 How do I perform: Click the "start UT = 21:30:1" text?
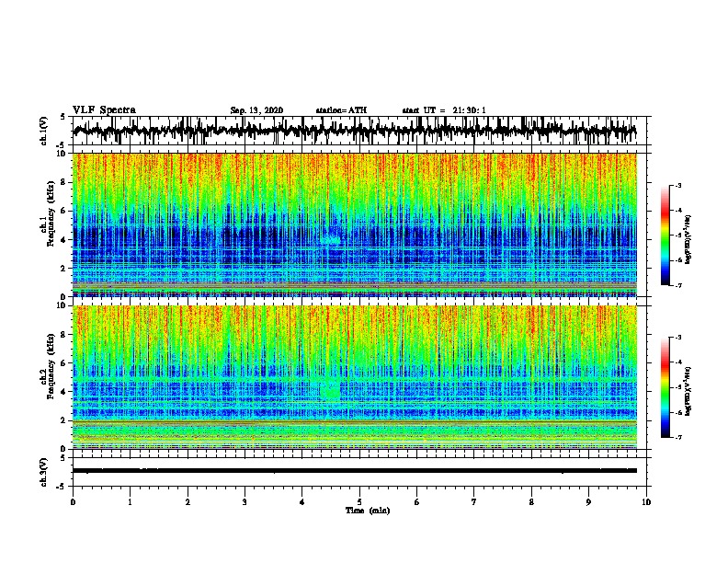pos(443,110)
